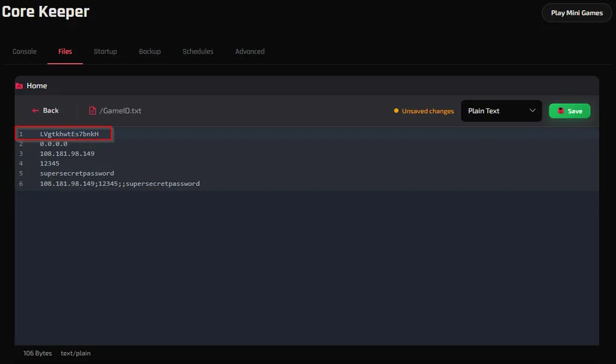
Task: Click line number 1 in gutter
Action: (21, 134)
